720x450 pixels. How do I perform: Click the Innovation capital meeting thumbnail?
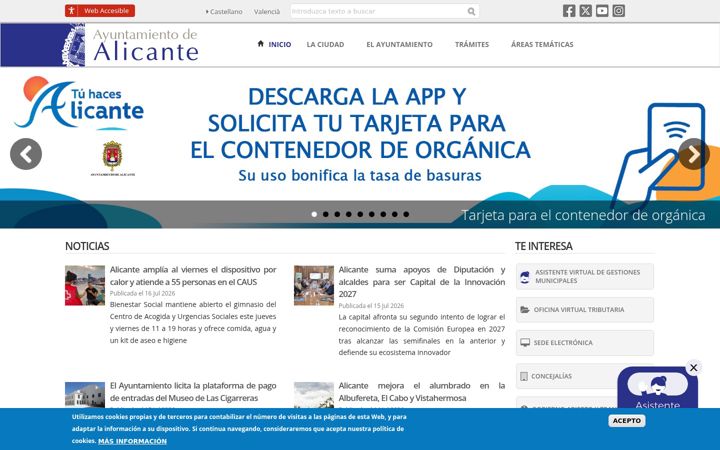tap(314, 285)
